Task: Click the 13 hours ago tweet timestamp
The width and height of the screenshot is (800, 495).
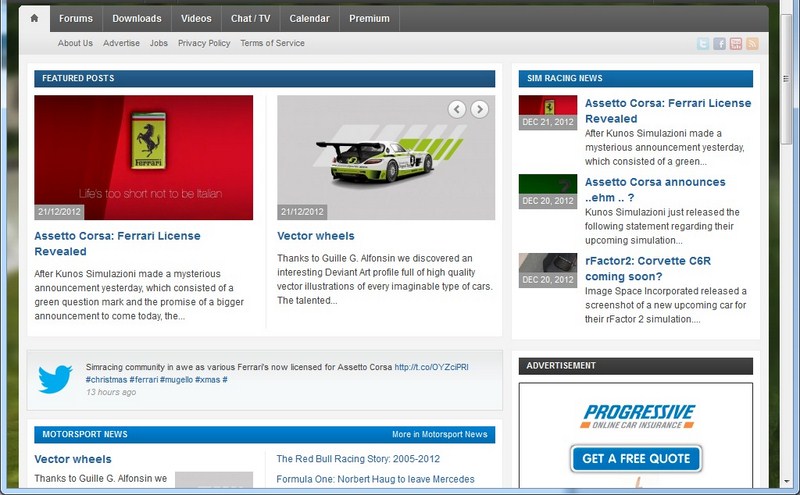Action: click(x=111, y=392)
